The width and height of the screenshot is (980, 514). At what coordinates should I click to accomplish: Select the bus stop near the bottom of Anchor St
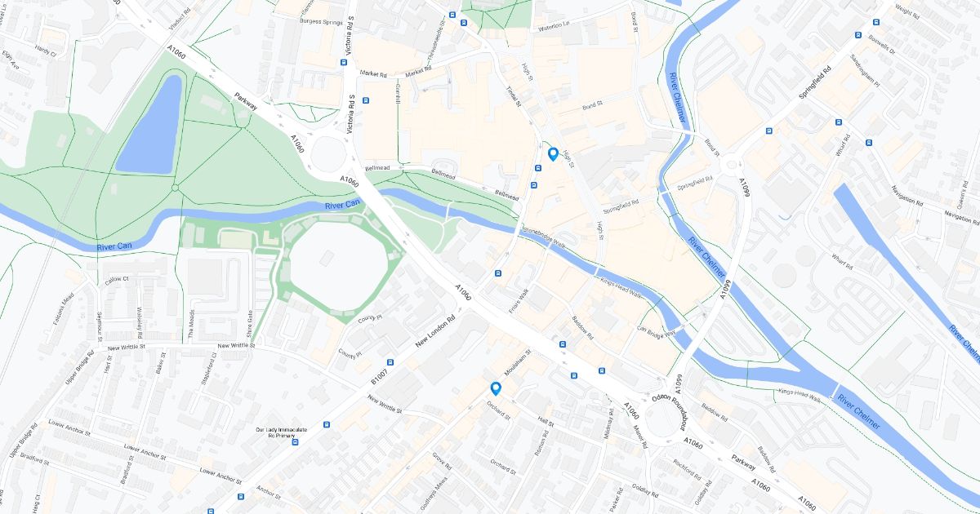pyautogui.click(x=241, y=496)
